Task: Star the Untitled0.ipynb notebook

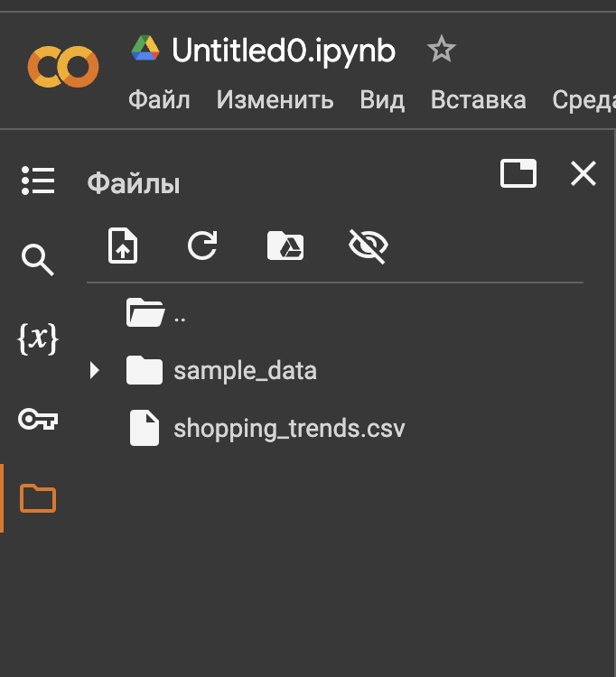Action: point(442,50)
